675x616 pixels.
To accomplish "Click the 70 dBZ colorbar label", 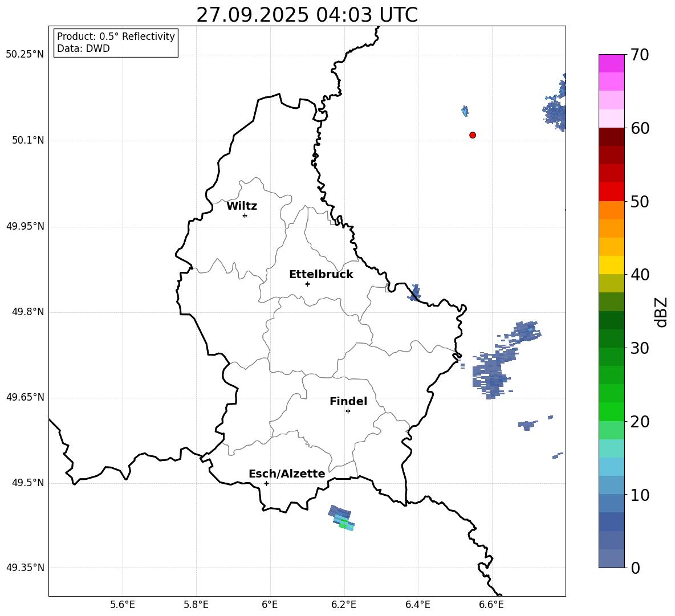I will [640, 55].
